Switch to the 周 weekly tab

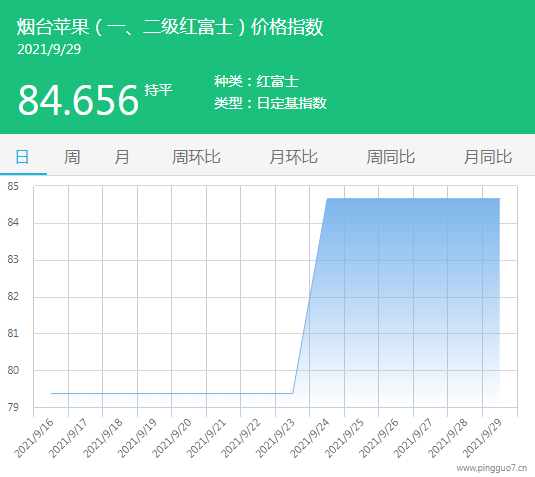72,157
